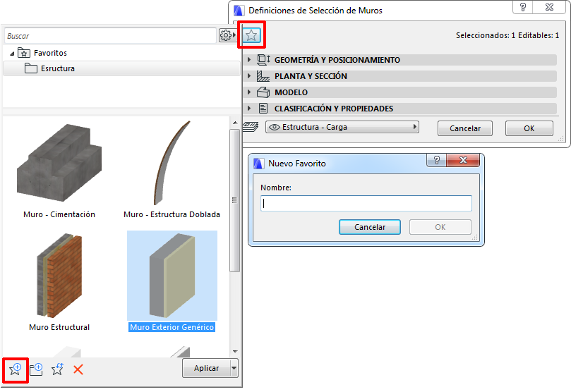Click the Aplicar button

207,368
